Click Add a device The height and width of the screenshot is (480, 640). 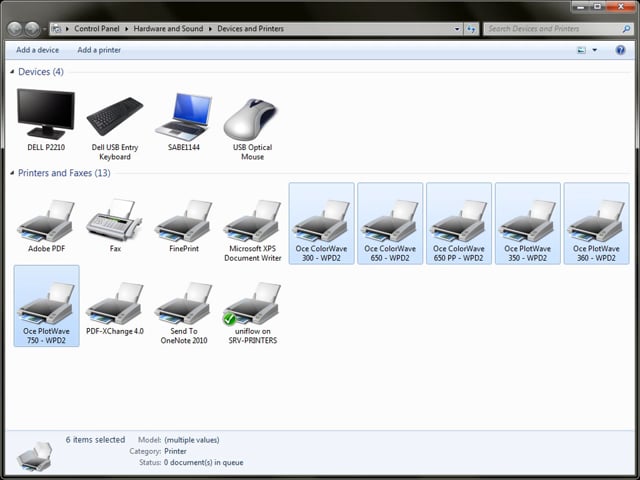(x=38, y=50)
